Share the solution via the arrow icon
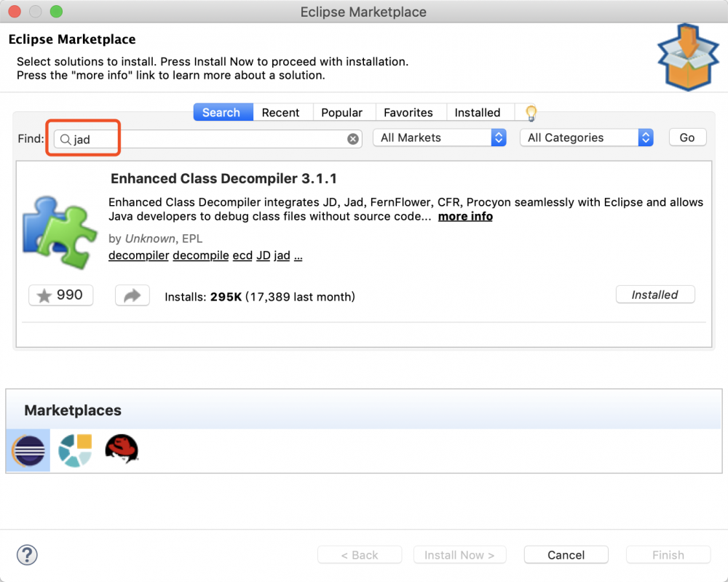The height and width of the screenshot is (582, 728). pyautogui.click(x=132, y=295)
